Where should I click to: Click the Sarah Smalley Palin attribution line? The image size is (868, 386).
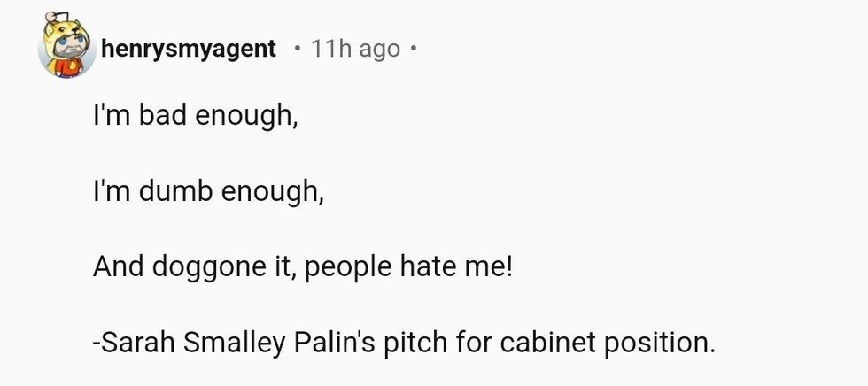click(x=403, y=342)
